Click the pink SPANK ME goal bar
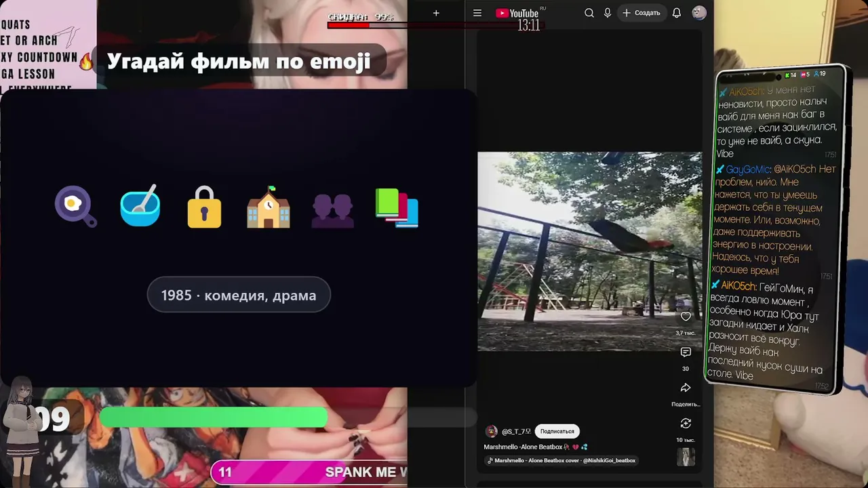The width and height of the screenshot is (868, 488). pyautogui.click(x=309, y=472)
